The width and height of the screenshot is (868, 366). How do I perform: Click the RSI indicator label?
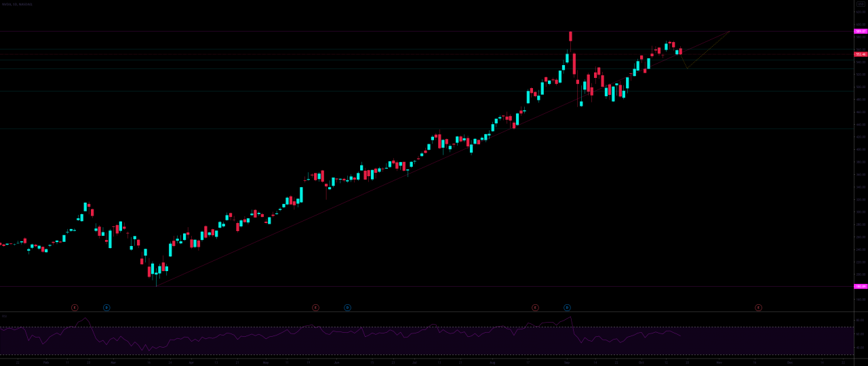point(4,316)
